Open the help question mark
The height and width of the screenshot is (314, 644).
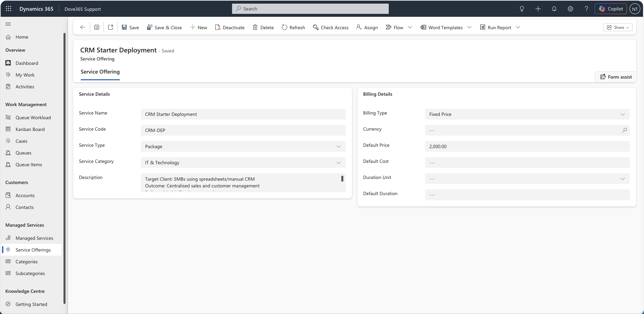[586, 9]
